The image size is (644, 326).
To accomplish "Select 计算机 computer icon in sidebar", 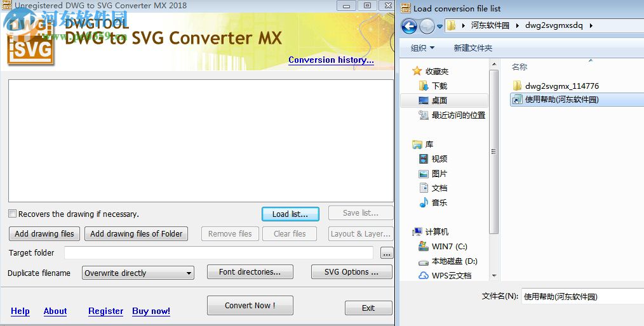I will (x=417, y=231).
